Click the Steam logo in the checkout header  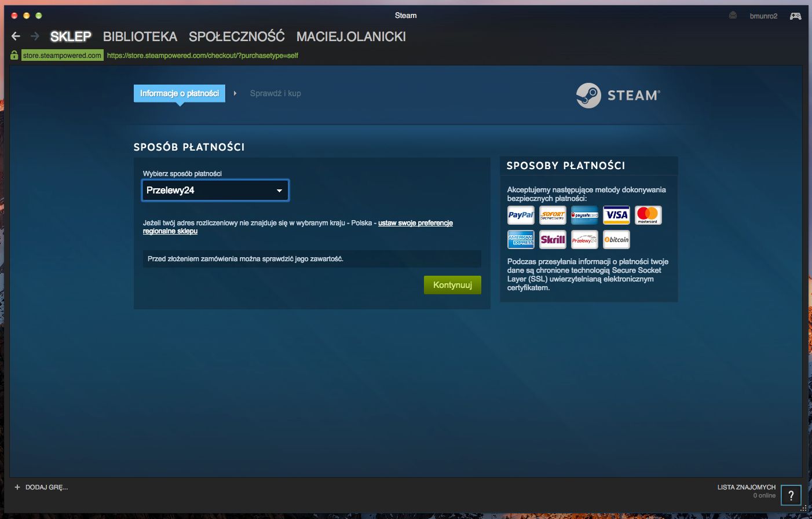tap(616, 95)
